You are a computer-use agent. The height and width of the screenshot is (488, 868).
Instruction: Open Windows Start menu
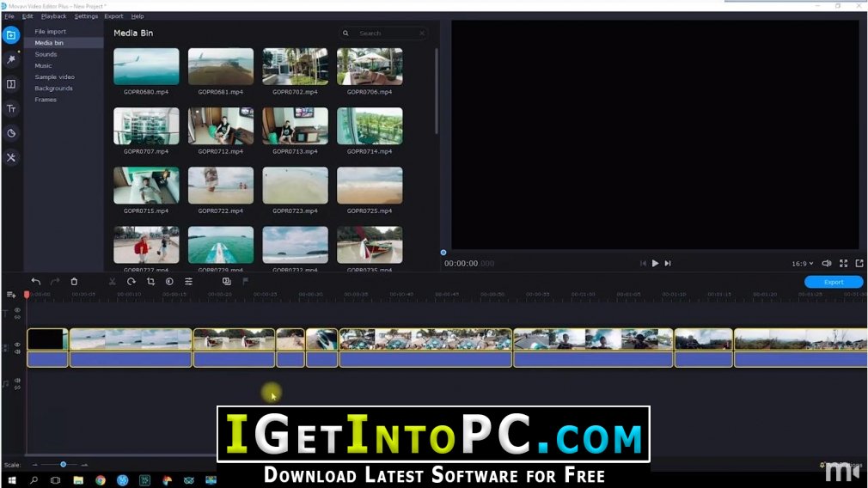[x=12, y=480]
